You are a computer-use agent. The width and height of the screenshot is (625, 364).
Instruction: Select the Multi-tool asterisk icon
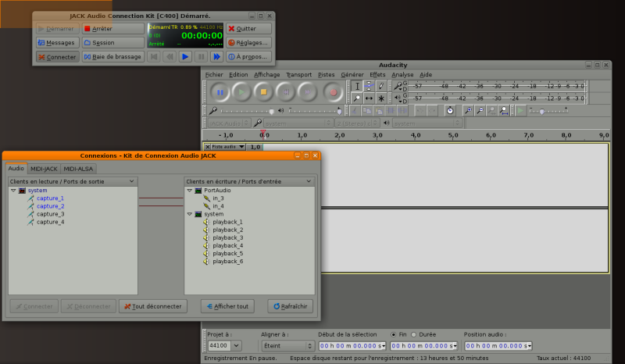[382, 98]
